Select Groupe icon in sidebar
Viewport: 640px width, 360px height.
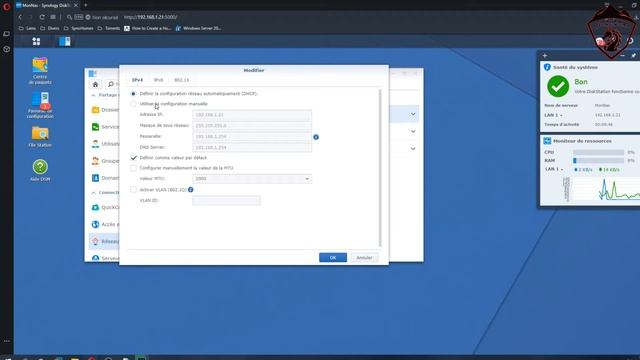96,161
